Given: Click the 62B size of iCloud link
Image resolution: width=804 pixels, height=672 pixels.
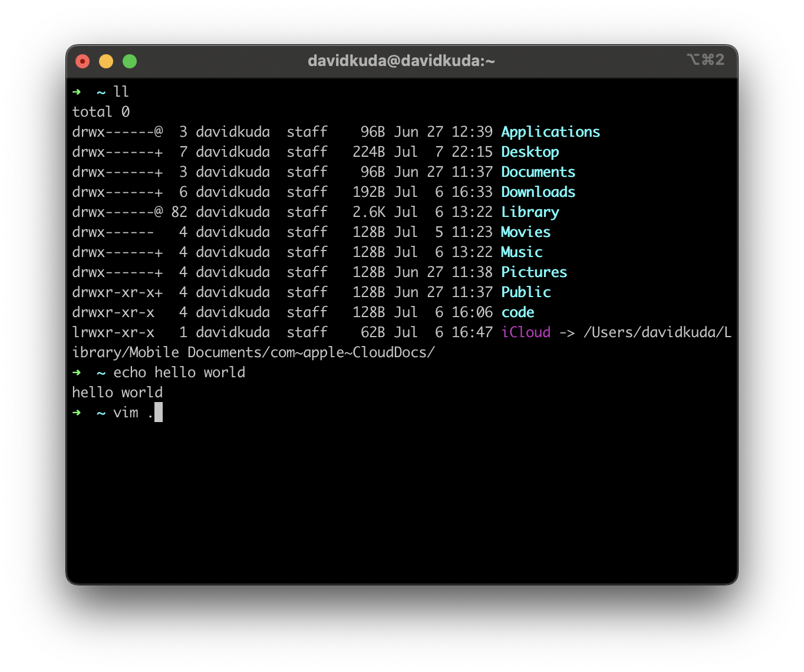Looking at the screenshot, I should click(373, 332).
